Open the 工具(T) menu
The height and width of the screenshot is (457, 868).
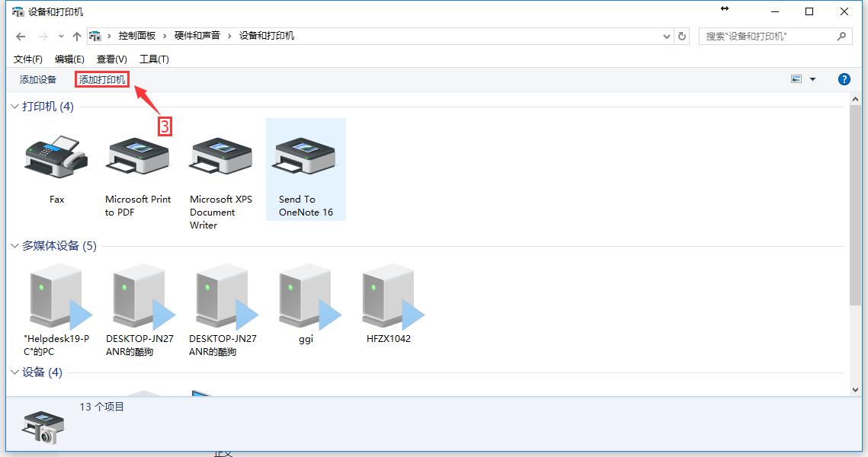pos(154,59)
